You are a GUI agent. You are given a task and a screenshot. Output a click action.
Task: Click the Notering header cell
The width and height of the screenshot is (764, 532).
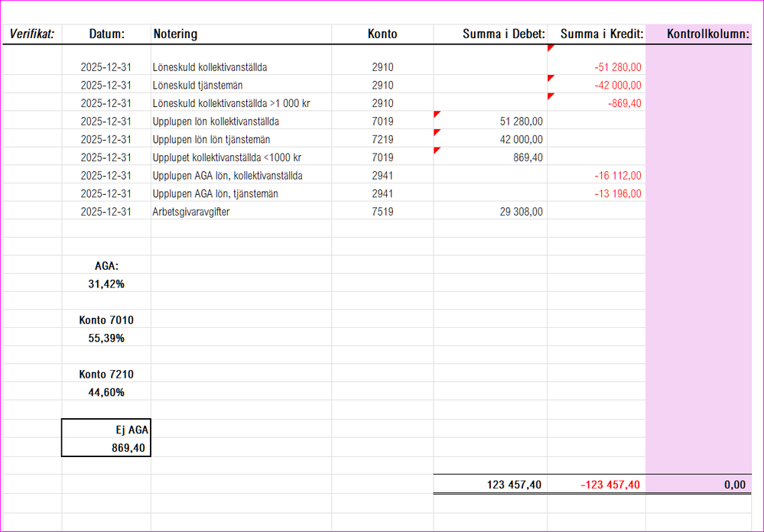click(241, 34)
